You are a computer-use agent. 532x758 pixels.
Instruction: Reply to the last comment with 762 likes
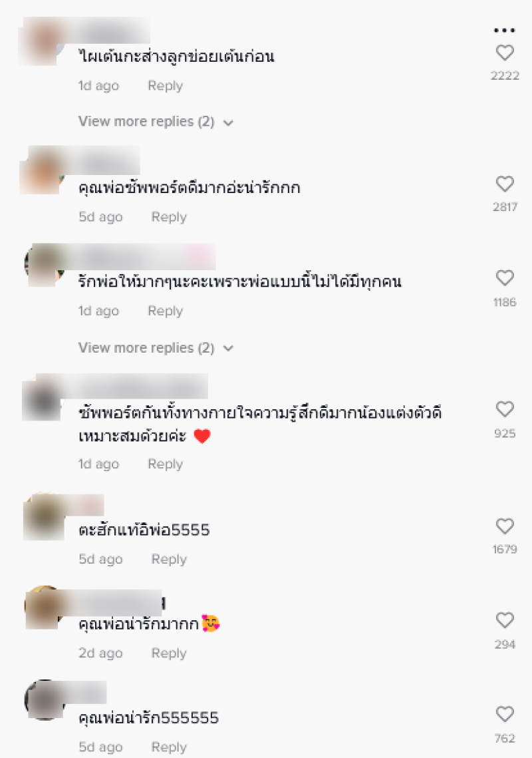[x=169, y=747]
